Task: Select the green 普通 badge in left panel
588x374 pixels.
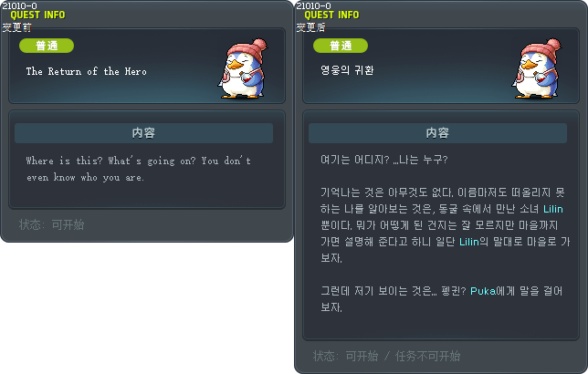Action: [47, 46]
